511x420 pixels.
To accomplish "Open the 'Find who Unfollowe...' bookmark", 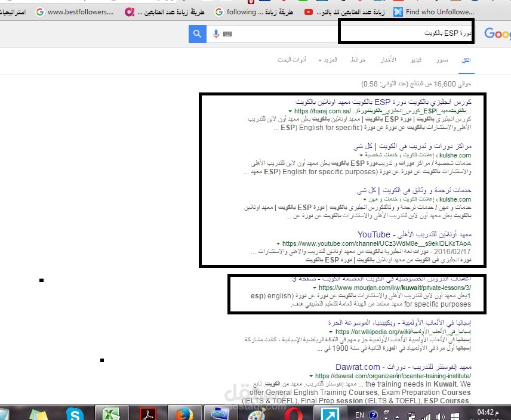I will pyautogui.click(x=434, y=12).
